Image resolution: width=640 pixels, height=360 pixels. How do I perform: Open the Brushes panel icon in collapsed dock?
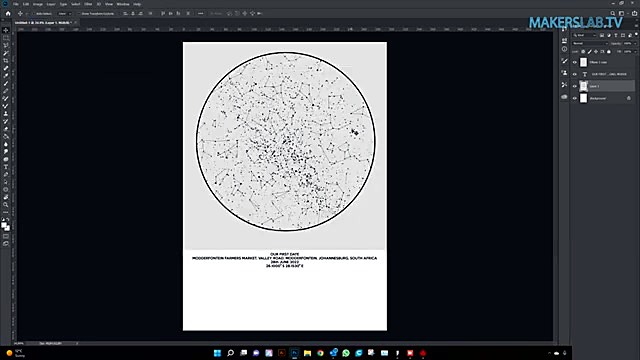[564, 61]
